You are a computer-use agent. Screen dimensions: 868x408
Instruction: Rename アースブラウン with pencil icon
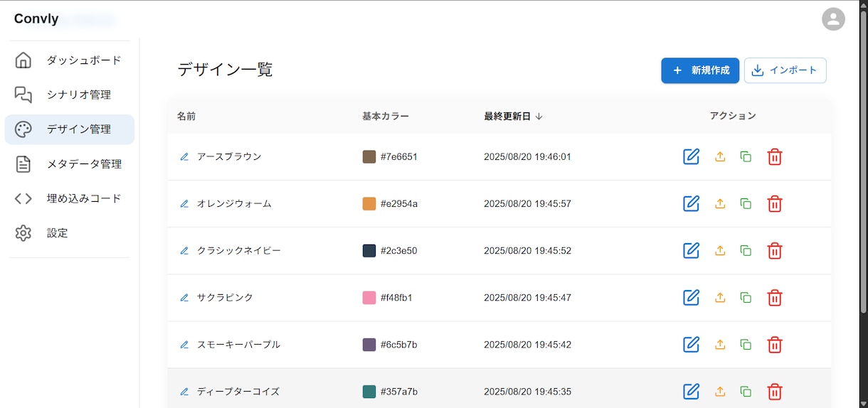184,156
